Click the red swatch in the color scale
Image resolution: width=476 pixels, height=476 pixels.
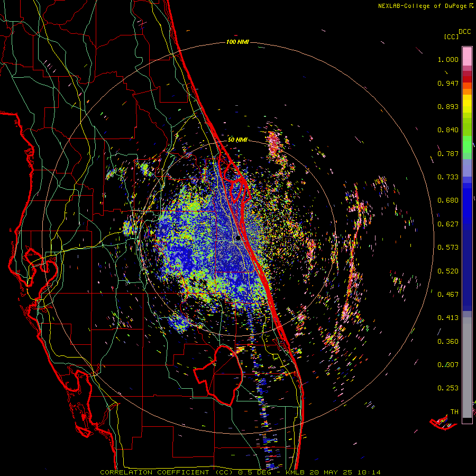pyautogui.click(x=467, y=79)
